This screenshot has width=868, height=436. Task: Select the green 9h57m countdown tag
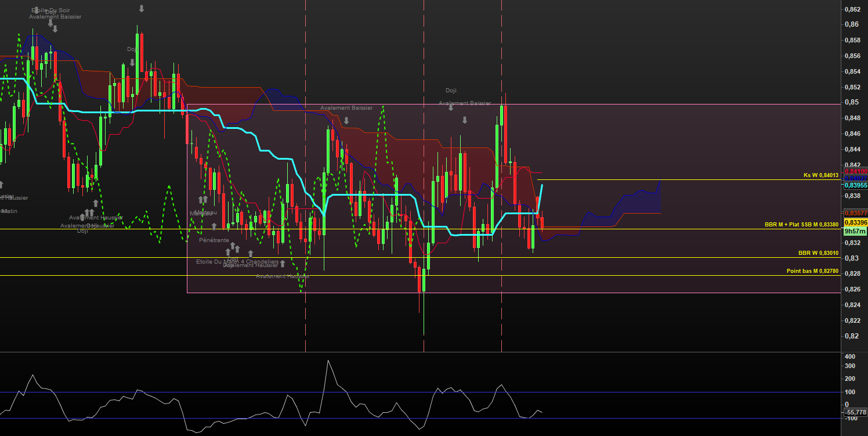[x=855, y=231]
